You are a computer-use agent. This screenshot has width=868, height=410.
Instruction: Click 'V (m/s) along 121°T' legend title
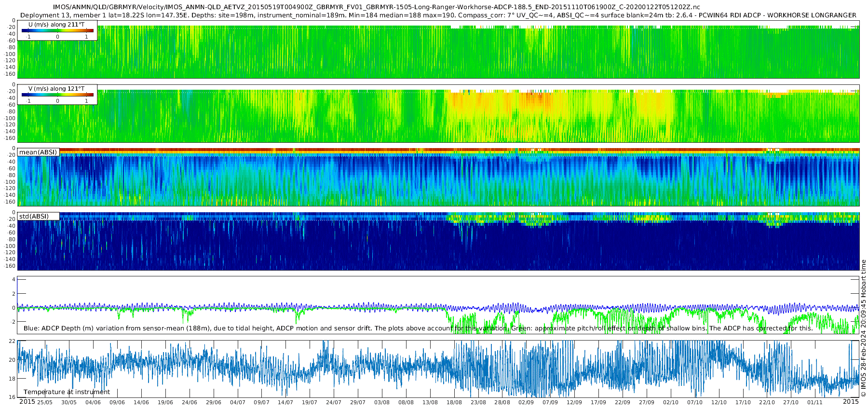click(x=56, y=88)
